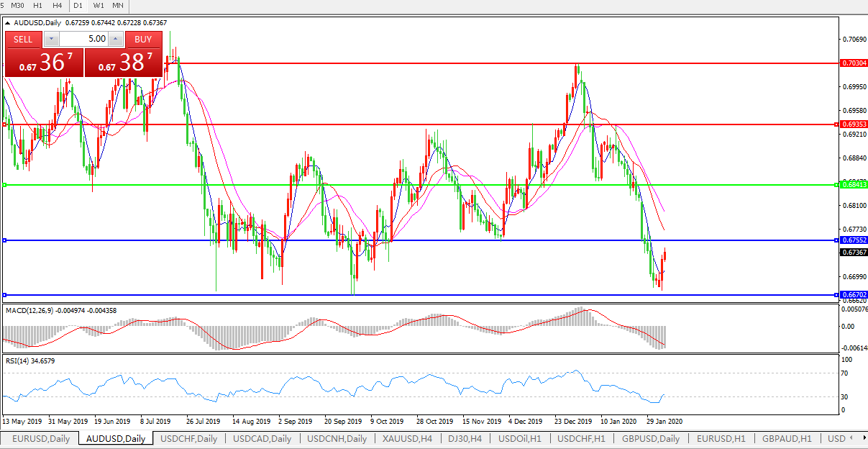
Task: Click the 5.00 volume input field
Action: pyautogui.click(x=83, y=40)
